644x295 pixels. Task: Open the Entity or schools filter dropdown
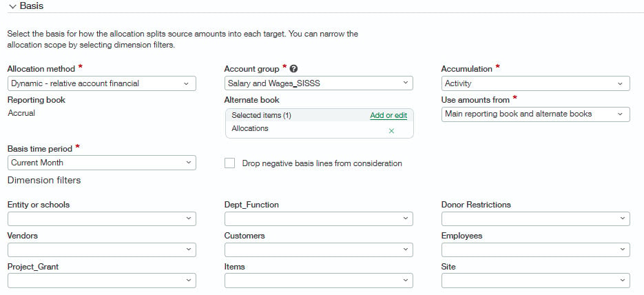coord(102,218)
